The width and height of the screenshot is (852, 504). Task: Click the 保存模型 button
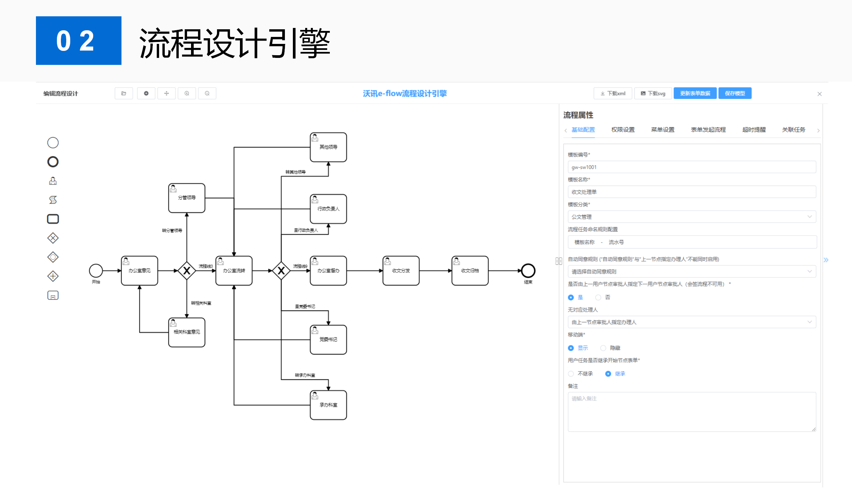point(735,93)
